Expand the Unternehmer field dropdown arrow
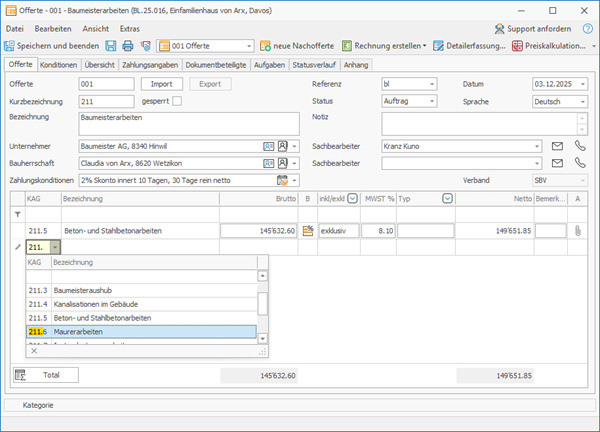This screenshot has height=432, width=600. pyautogui.click(x=294, y=147)
